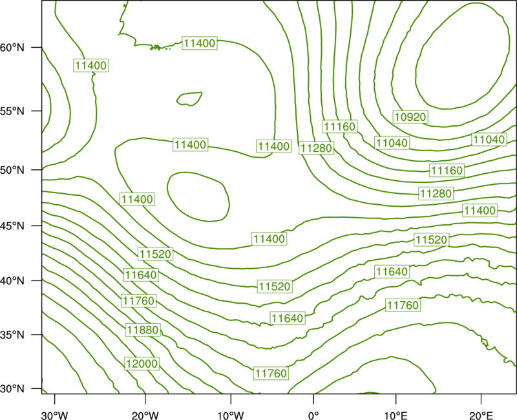The height and width of the screenshot is (420, 517).
Task: Click the 10°W longitude axis label
Action: [x=231, y=415]
